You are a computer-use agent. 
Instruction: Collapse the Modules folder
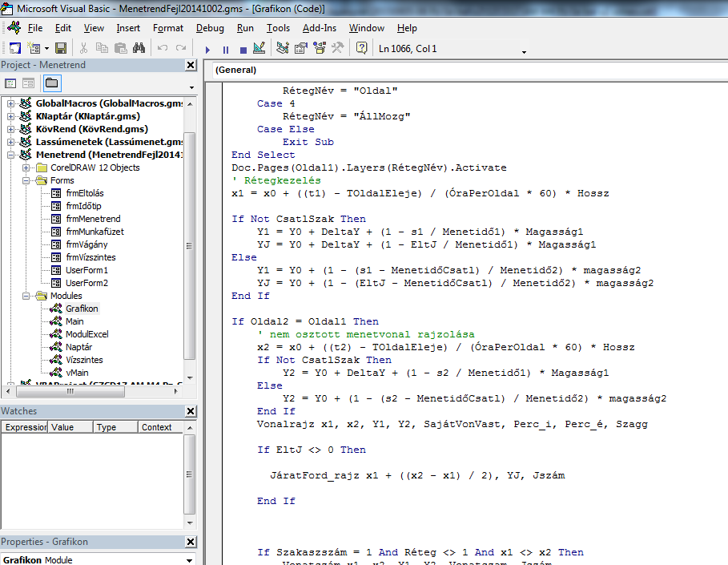(26, 296)
